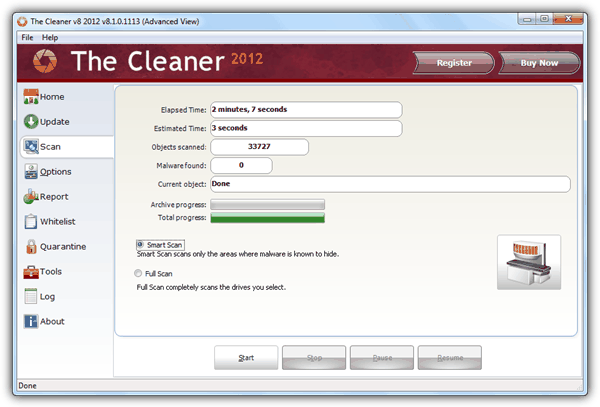
Task: Click the Options settings icon
Action: tap(31, 171)
